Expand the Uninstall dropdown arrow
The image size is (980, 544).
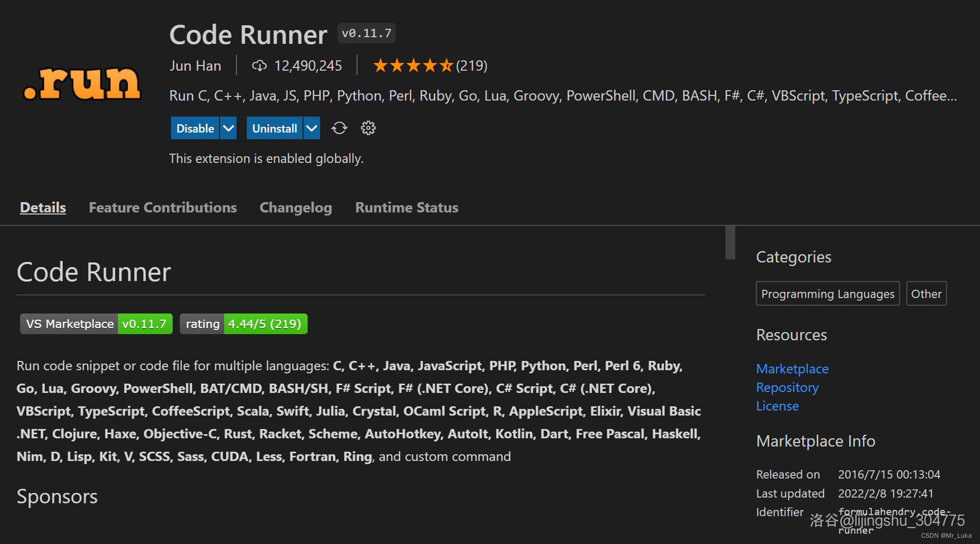312,128
